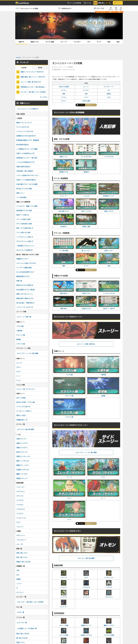Viewport: 138px width, 644px height.
Task: Click the ベリオロス monster icon
Action: coord(109,583)
